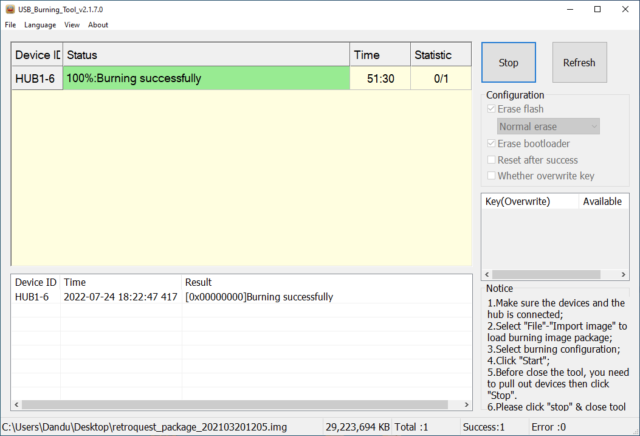
Task: Click the Stop button
Action: coord(509,62)
